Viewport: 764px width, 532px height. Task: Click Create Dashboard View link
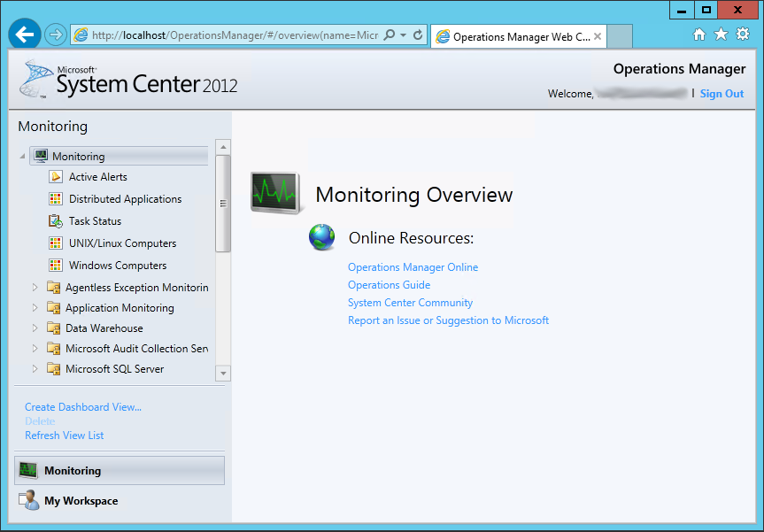tap(82, 406)
